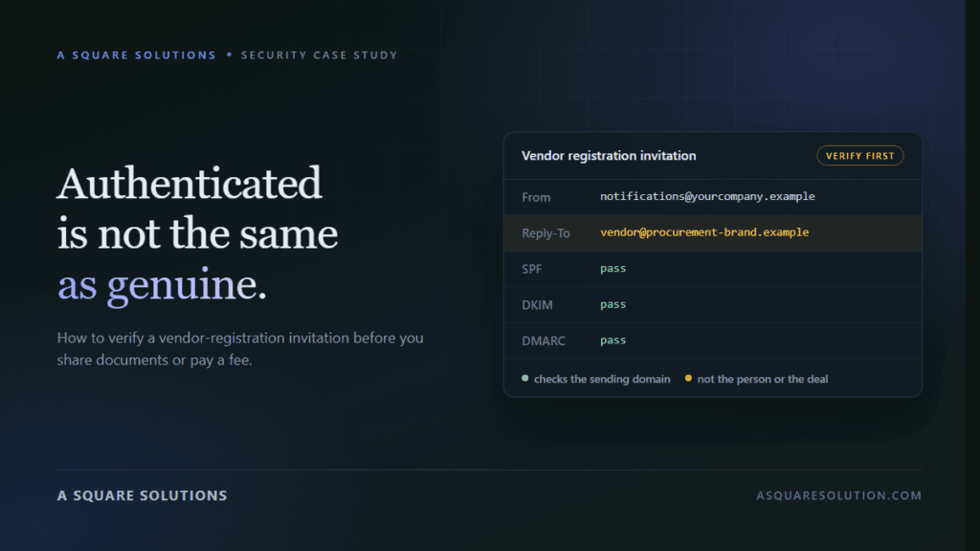This screenshot has height=551, width=980.
Task: Click the DMARC pass value
Action: [613, 341]
